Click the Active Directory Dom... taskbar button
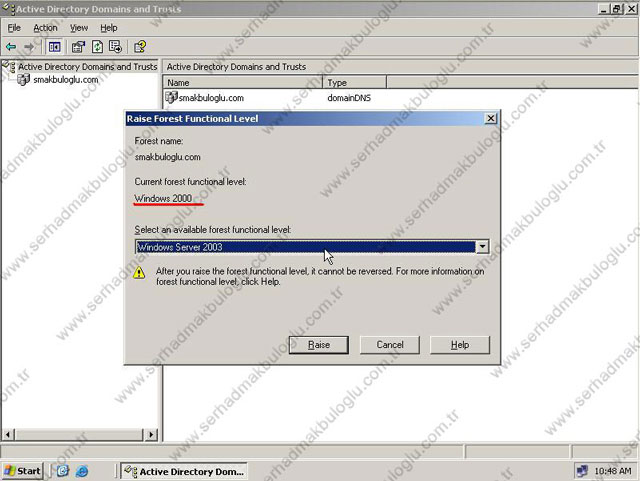640x481 pixels. click(184, 471)
